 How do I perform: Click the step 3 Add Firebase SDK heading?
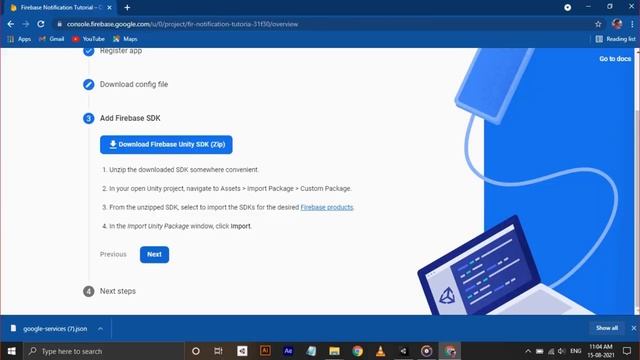click(x=130, y=118)
